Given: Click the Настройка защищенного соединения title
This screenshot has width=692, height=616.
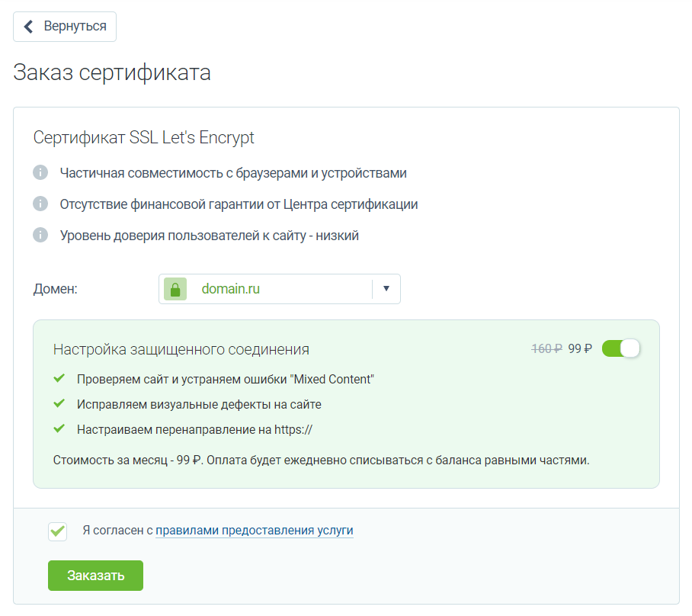Looking at the screenshot, I should pyautogui.click(x=181, y=349).
